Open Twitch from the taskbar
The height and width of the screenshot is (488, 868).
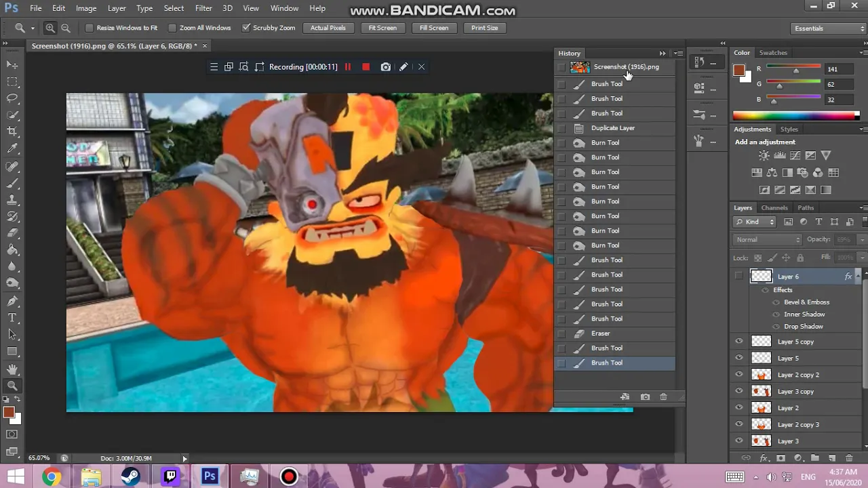tap(170, 476)
